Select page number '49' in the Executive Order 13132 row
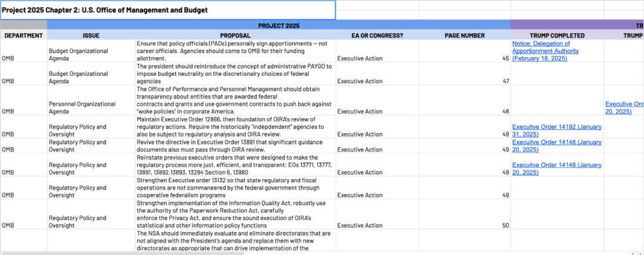 tap(465, 188)
